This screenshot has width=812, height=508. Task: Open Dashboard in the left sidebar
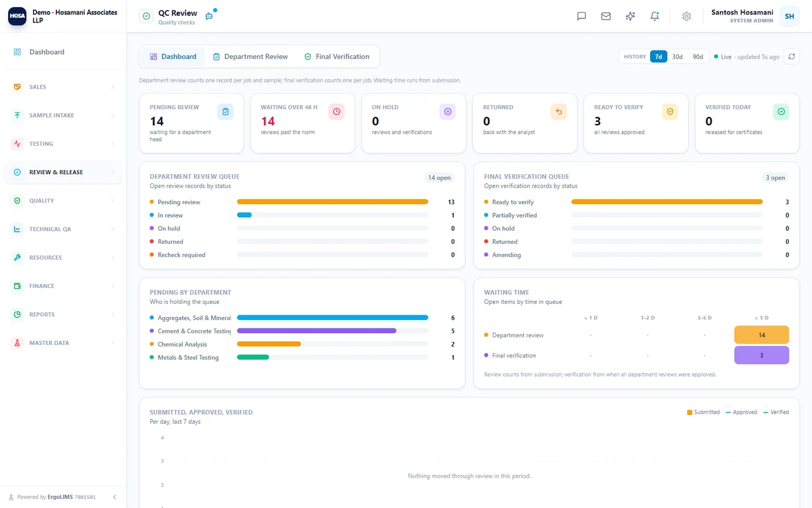(63, 52)
